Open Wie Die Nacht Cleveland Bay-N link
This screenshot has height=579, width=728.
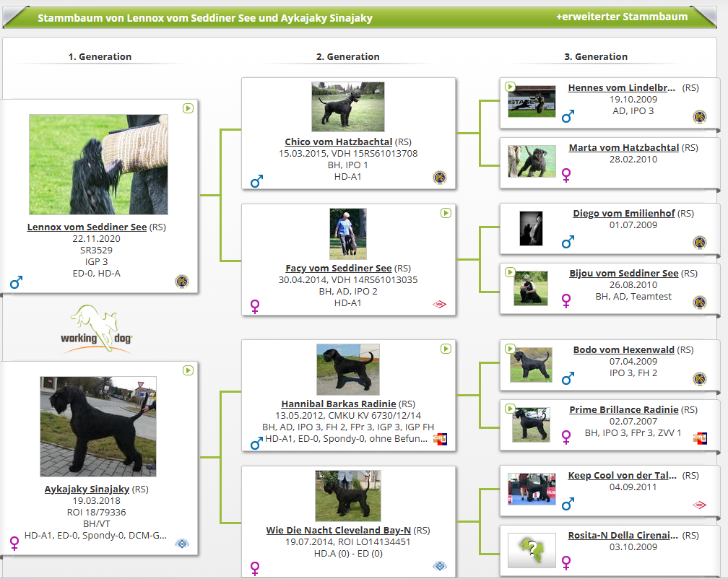pos(339,530)
